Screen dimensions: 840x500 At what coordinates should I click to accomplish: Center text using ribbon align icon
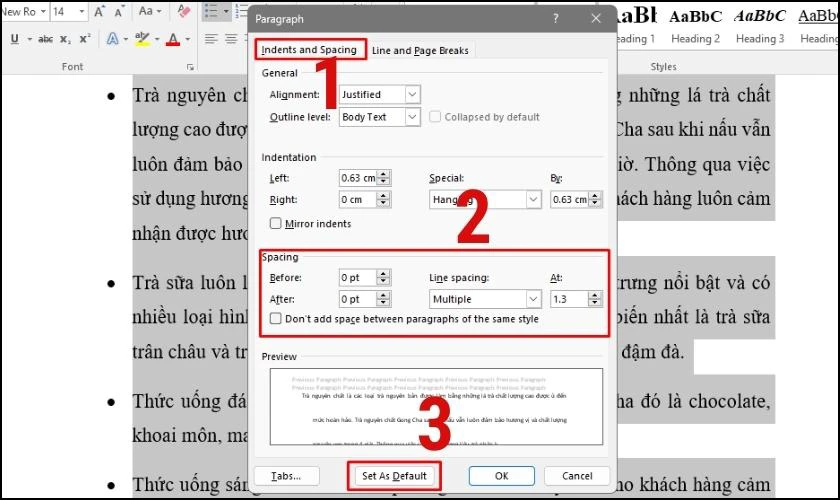pos(231,39)
